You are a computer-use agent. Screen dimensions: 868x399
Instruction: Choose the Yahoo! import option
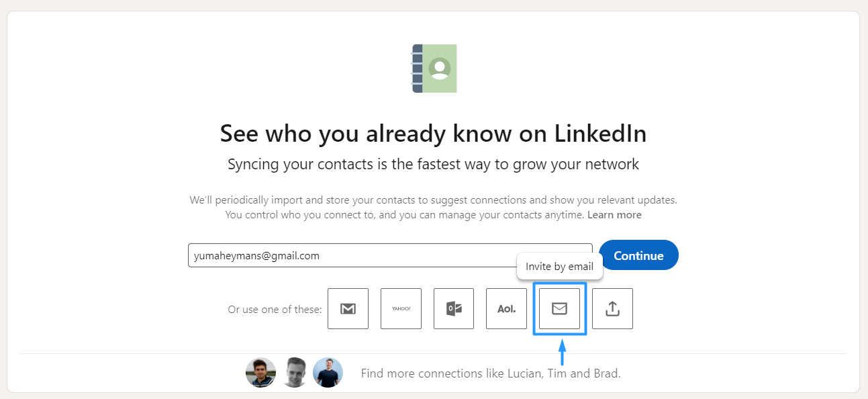coord(401,309)
